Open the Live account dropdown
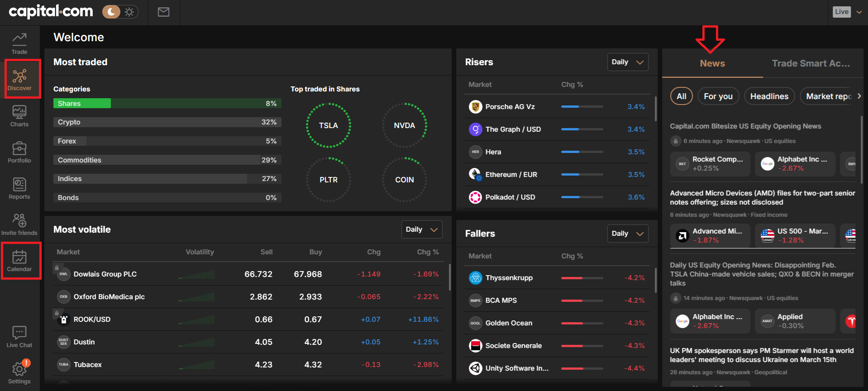Viewport: 868px width, 391px height. 847,12
